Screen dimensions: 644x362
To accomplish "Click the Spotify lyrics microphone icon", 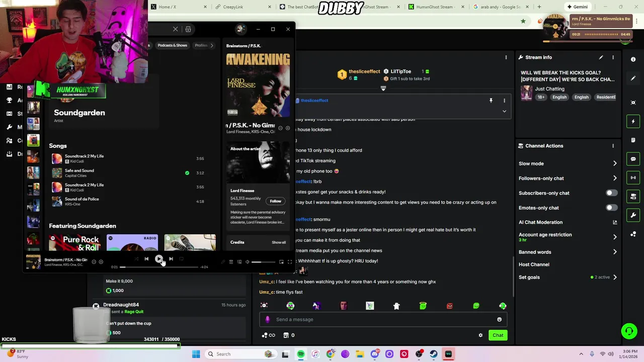I will (x=223, y=262).
